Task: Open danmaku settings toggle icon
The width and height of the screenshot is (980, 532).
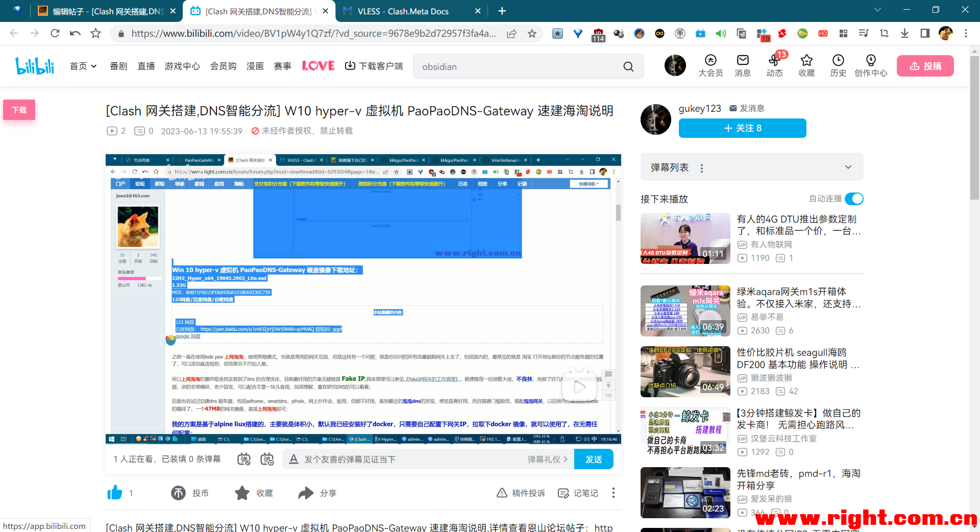Action: [267, 459]
